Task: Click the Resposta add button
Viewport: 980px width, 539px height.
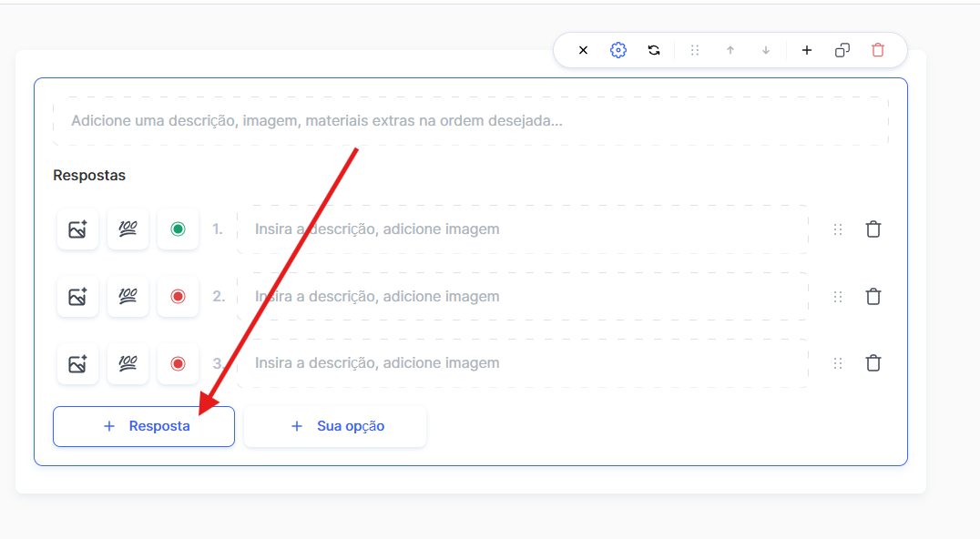Action: pos(144,426)
